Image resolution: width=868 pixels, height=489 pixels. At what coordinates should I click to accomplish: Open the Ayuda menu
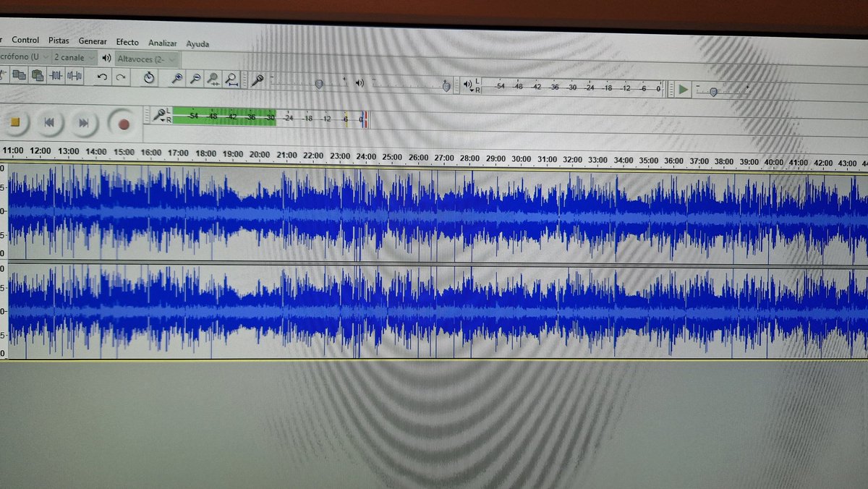coord(197,43)
